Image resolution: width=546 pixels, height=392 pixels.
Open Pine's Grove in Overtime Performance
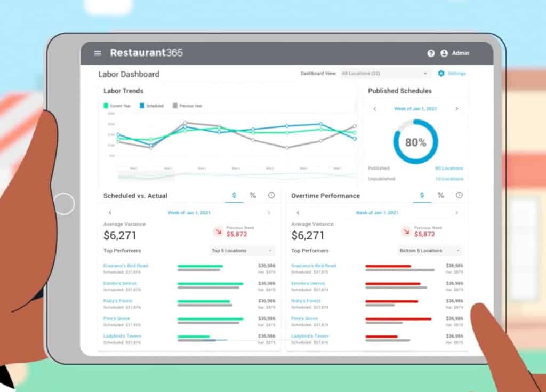coord(304,318)
